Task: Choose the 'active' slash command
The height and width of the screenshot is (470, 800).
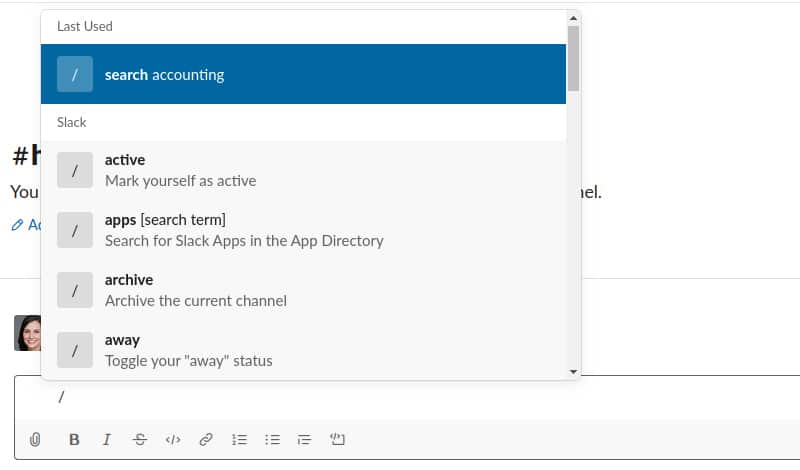Action: click(x=303, y=170)
